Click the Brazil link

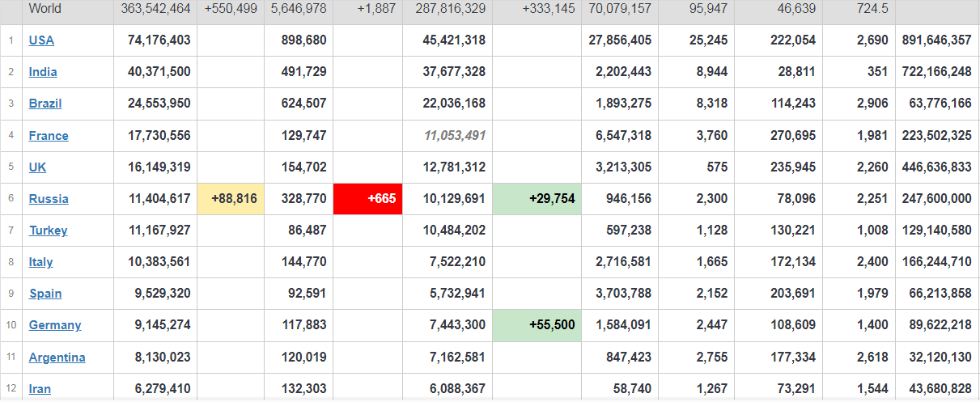pyautogui.click(x=45, y=104)
